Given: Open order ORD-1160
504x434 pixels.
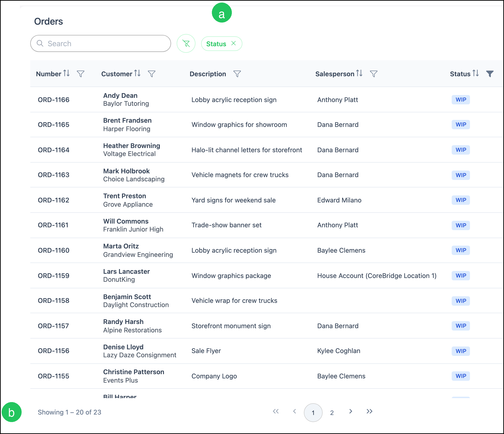Looking at the screenshot, I should [x=53, y=250].
